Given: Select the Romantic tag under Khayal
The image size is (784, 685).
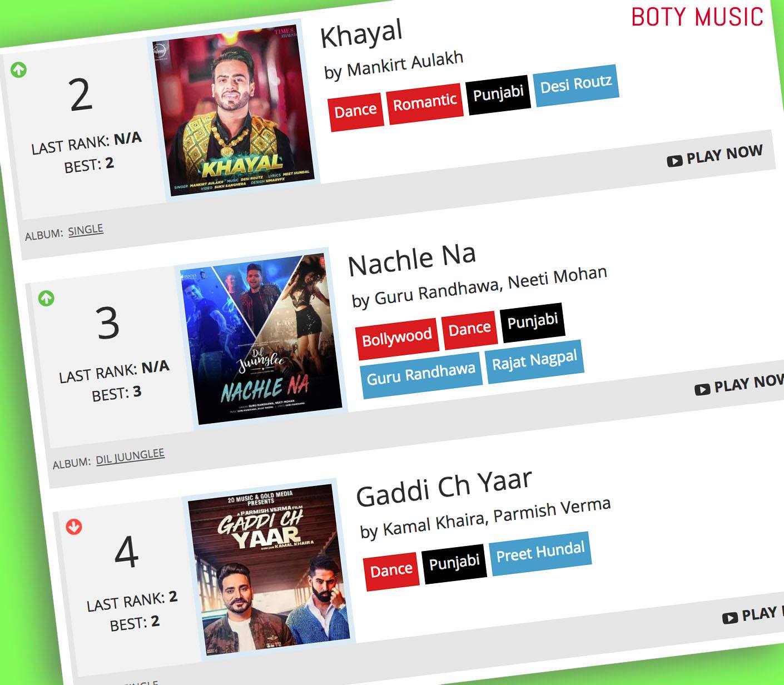Looking at the screenshot, I should pos(425,103).
